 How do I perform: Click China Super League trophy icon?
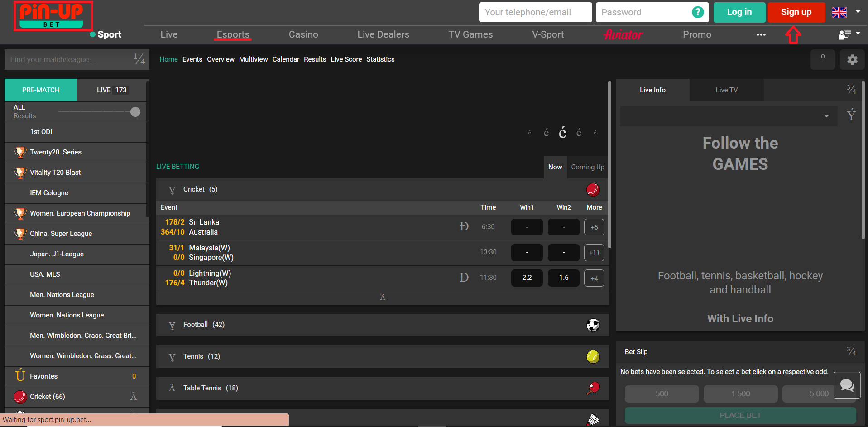click(20, 234)
